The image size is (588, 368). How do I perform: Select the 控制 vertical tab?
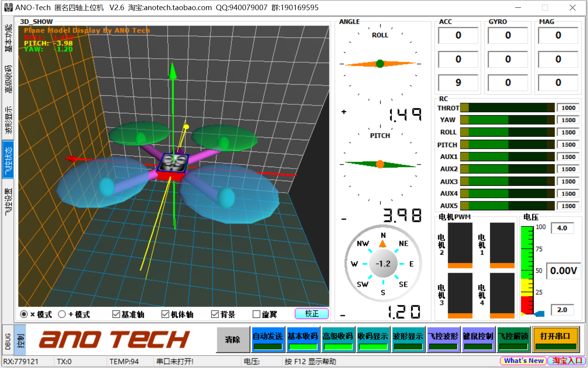[x=21, y=340]
